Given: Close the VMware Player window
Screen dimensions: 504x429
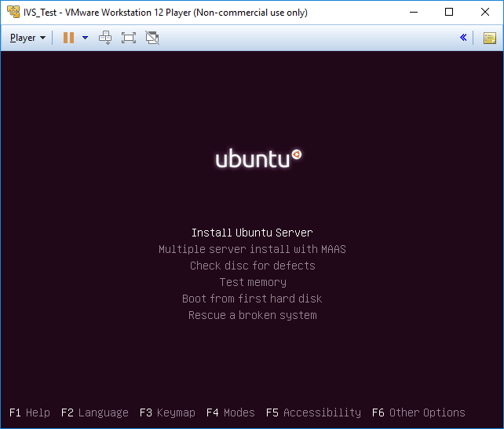Looking at the screenshot, I should (485, 13).
